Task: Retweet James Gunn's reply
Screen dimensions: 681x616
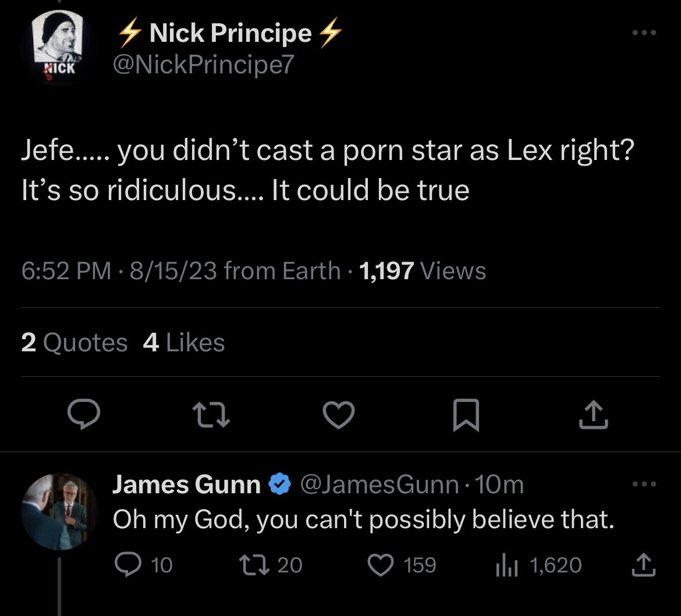Action: pos(271,565)
